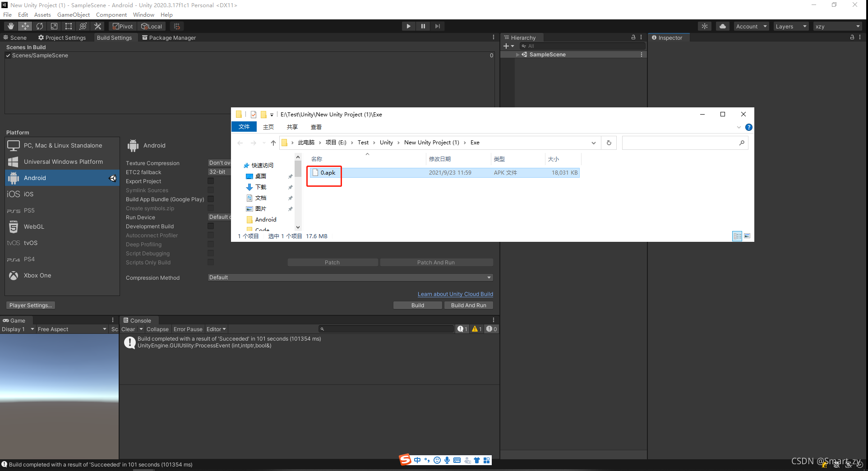
Task: Select the Hand tool in Unity toolbar
Action: point(11,26)
